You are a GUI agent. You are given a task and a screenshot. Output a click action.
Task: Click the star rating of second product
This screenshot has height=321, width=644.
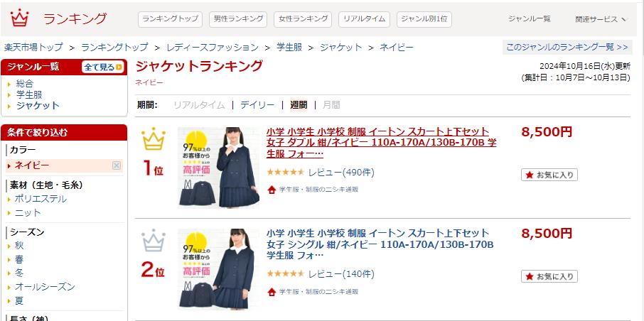(286, 274)
